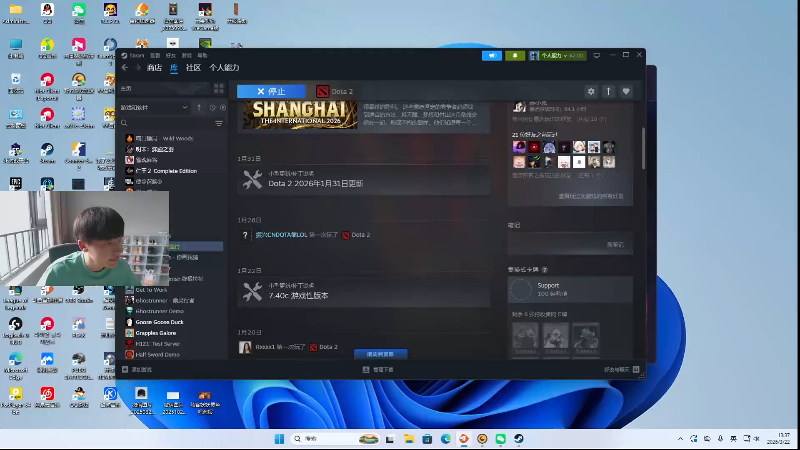Open the green notifications bell
This screenshot has width=800, height=450.
(x=515, y=55)
